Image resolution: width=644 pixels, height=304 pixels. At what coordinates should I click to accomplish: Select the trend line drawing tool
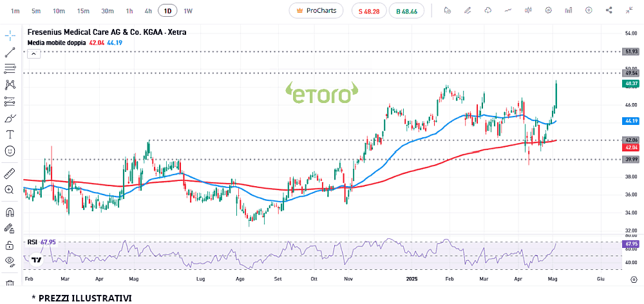tap(10, 52)
